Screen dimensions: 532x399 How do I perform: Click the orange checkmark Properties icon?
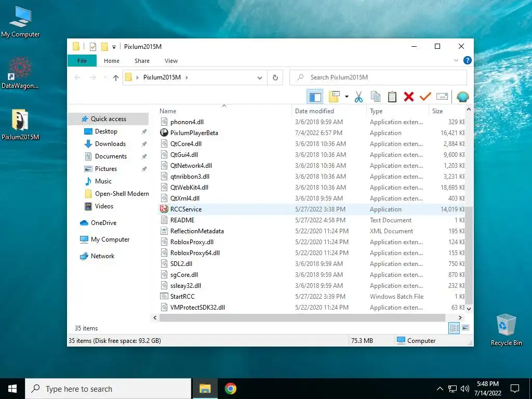pyautogui.click(x=425, y=97)
